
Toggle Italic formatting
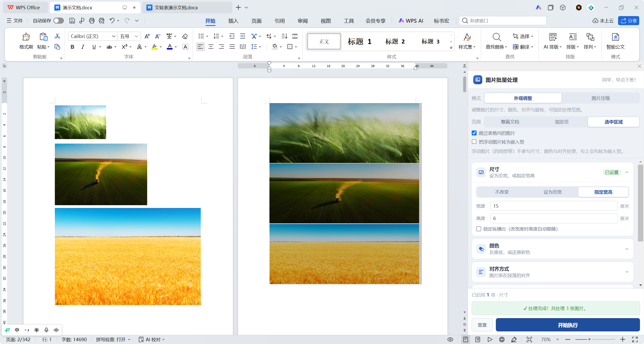click(83, 47)
